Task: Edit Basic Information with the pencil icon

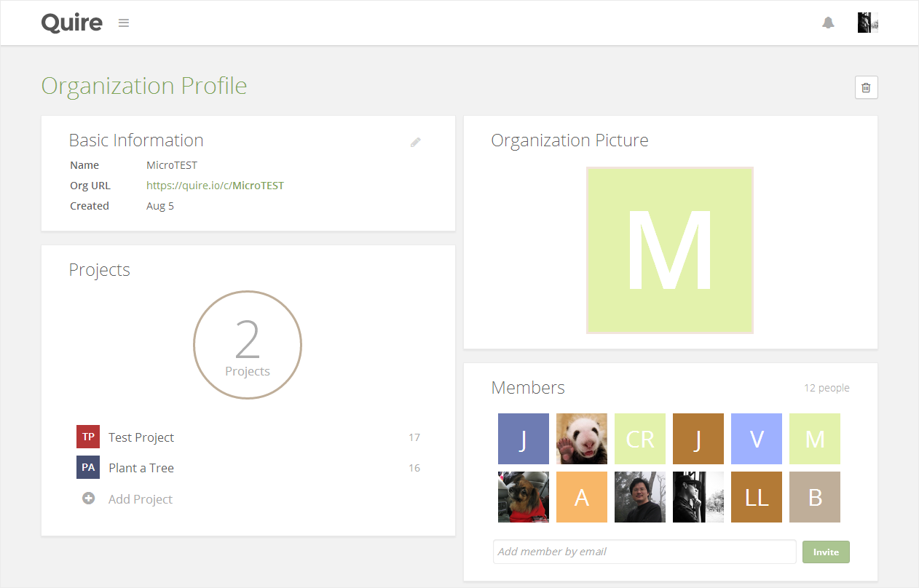Action: 416,142
